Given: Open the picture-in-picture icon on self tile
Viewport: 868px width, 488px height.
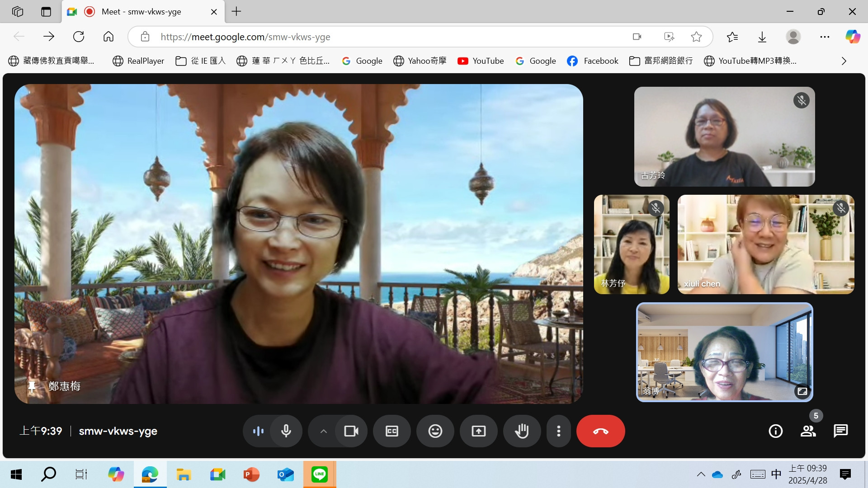Looking at the screenshot, I should [x=802, y=391].
